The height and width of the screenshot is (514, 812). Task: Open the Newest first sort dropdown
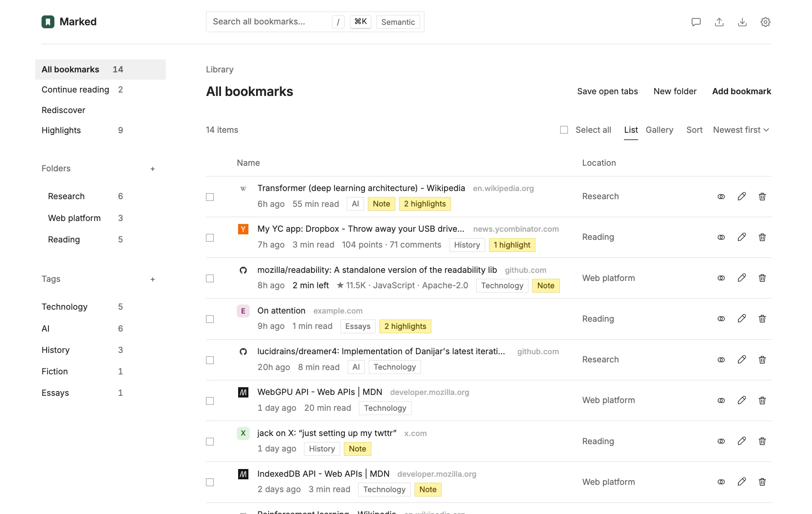pyautogui.click(x=741, y=130)
